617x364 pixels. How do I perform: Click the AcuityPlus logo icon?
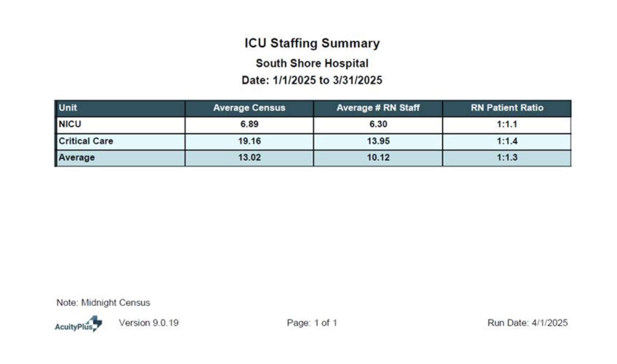pyautogui.click(x=78, y=324)
